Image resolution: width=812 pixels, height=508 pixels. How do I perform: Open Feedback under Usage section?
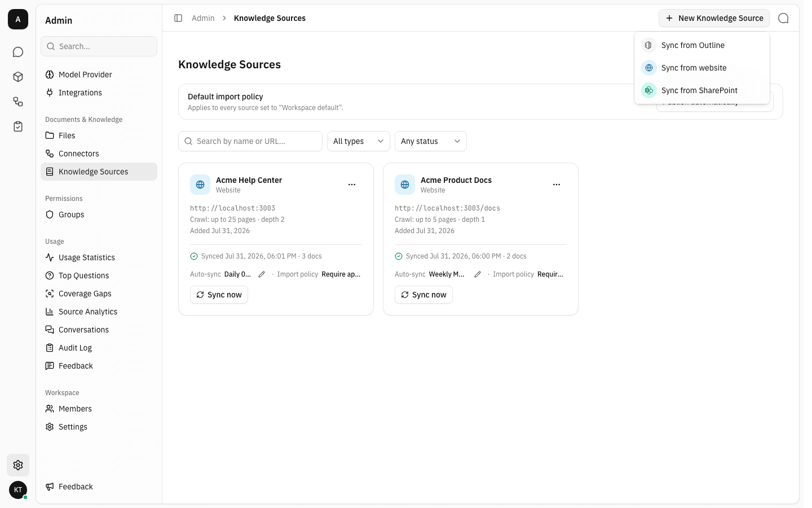(99, 366)
